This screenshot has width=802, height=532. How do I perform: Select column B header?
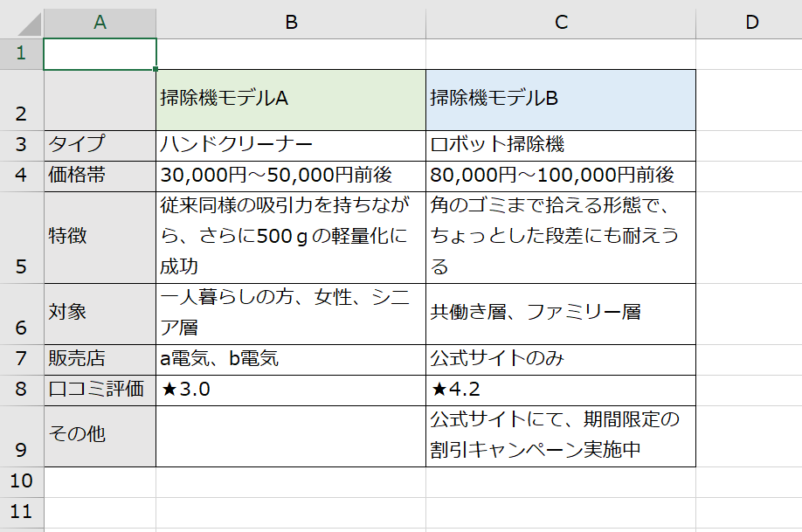pyautogui.click(x=291, y=23)
